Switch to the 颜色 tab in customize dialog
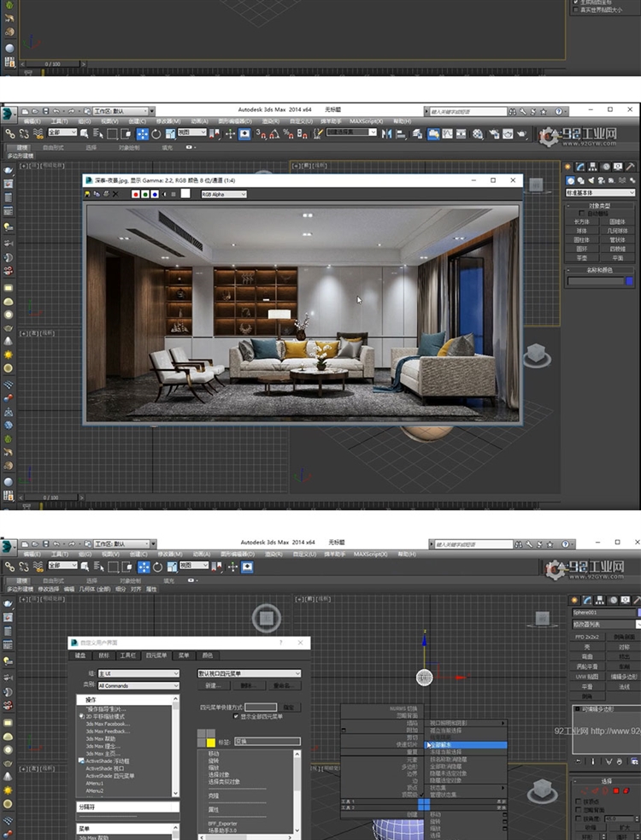 tap(208, 655)
